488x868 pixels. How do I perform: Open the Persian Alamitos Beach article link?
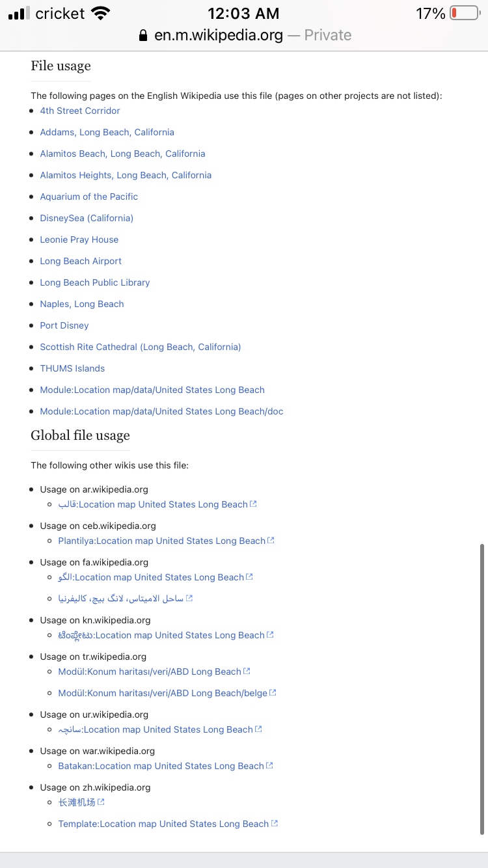coord(121,599)
